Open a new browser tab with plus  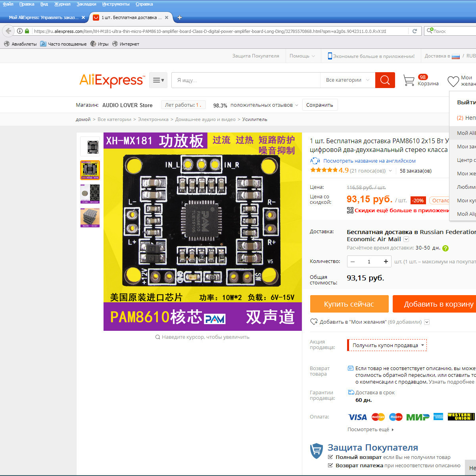pyautogui.click(x=180, y=17)
